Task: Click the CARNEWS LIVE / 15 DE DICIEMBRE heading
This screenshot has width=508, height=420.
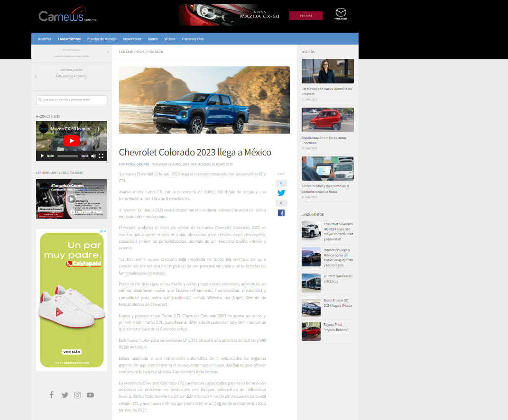Action: click(59, 173)
